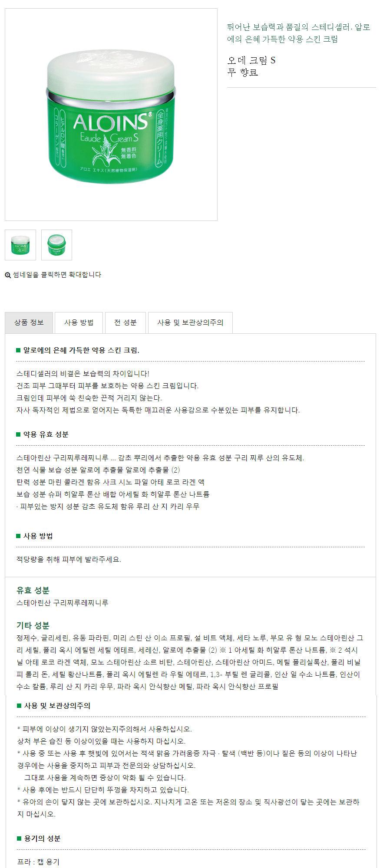
Task: Click the green tagline text beside the image
Action: (298, 33)
